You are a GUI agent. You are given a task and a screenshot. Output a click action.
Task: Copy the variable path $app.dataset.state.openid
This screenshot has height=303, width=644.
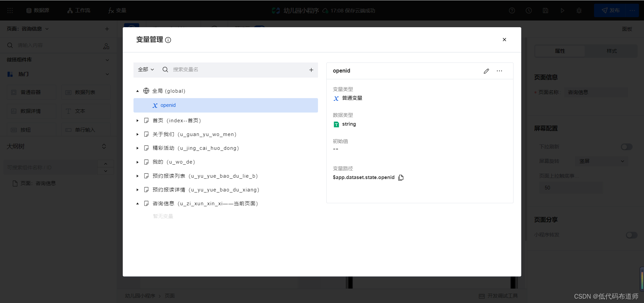(401, 178)
